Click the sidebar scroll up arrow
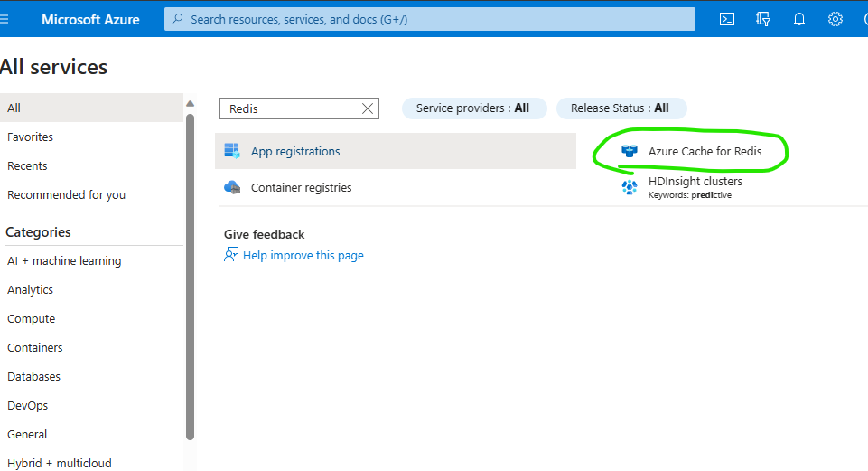 point(190,104)
